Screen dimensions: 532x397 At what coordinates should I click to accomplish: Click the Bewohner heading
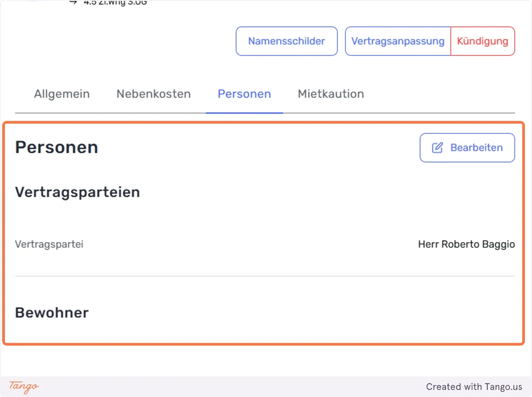click(x=52, y=313)
